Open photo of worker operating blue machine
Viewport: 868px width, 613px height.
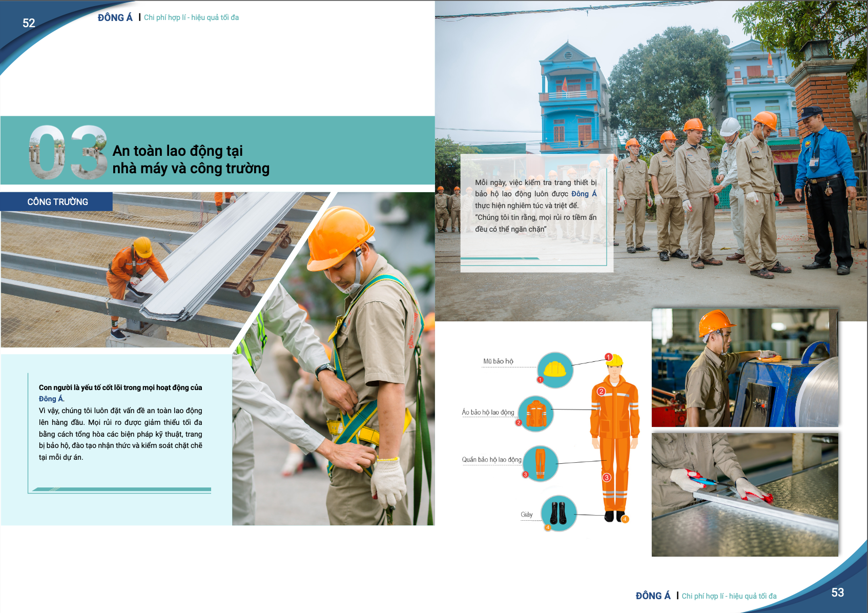point(745,368)
